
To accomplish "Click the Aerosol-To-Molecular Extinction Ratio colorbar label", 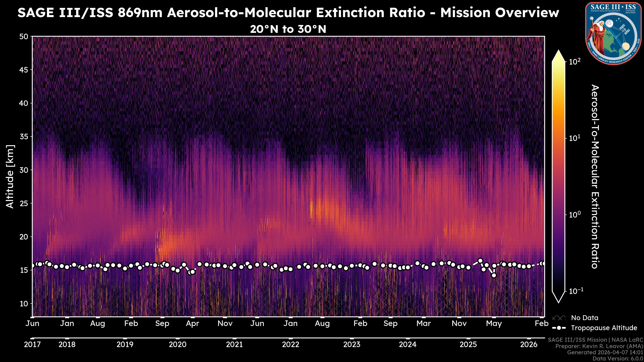I will coord(595,176).
